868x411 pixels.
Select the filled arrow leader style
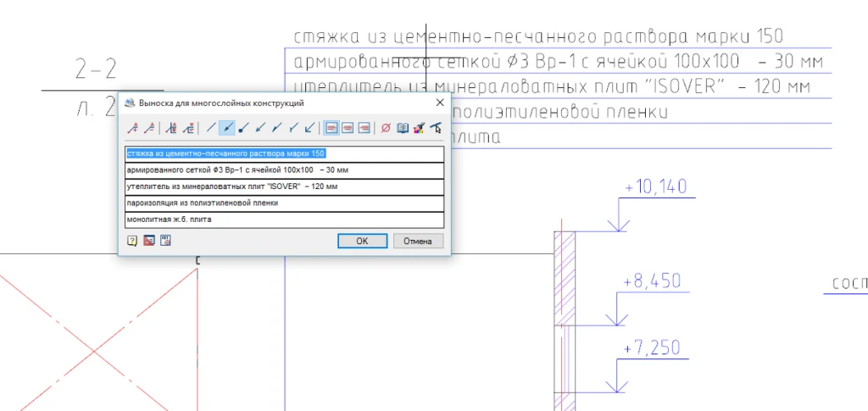point(227,128)
